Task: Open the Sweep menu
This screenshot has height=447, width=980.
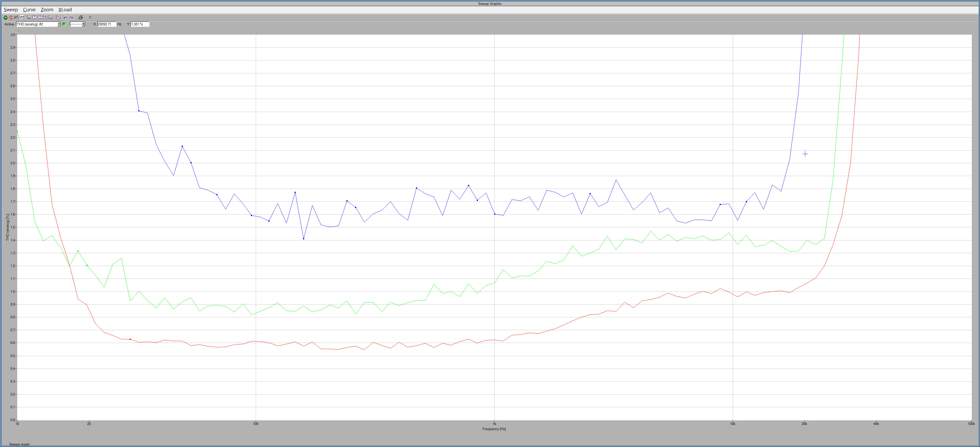Action: pos(11,9)
